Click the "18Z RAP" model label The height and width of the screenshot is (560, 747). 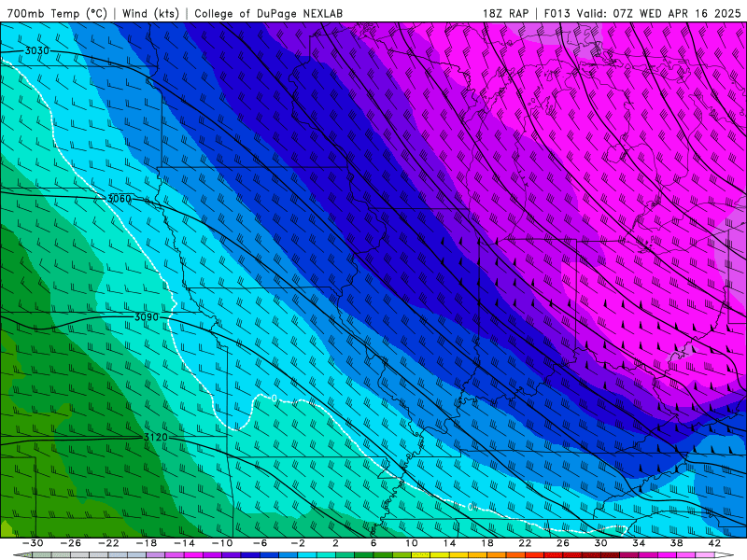tap(506, 14)
